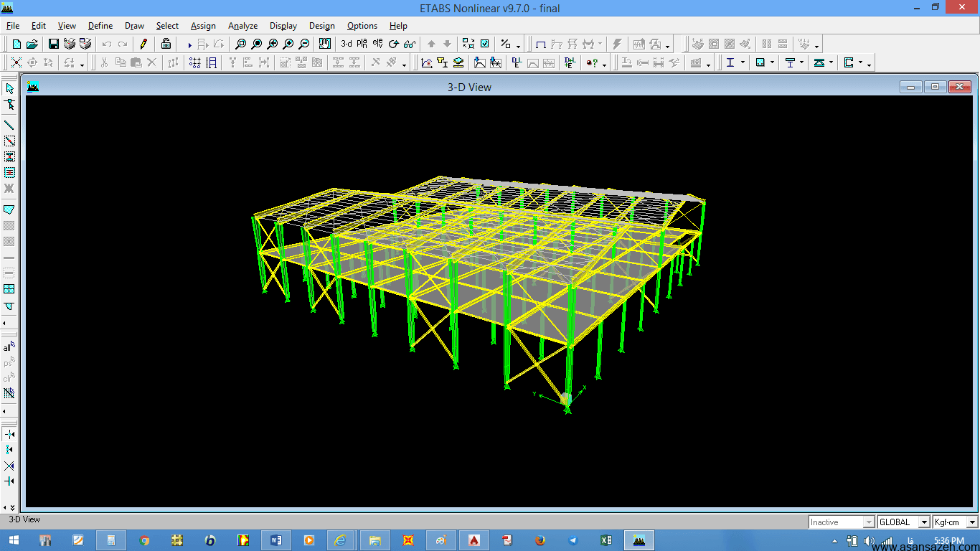Click the Zoom Out magnifier with minus
Image resolution: width=980 pixels, height=551 pixels.
[x=304, y=44]
